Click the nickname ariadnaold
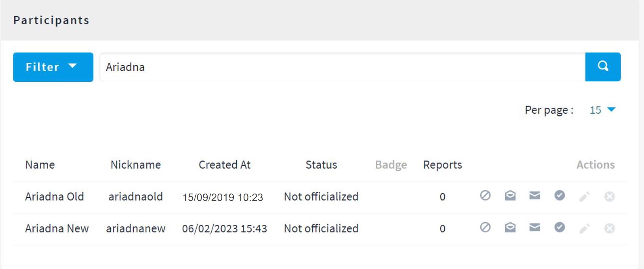644x269 pixels. coord(136,197)
